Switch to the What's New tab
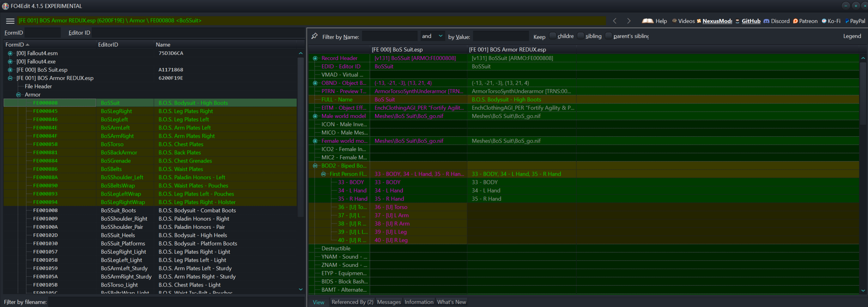Screen dimensions: 868x307 [x=451, y=302]
